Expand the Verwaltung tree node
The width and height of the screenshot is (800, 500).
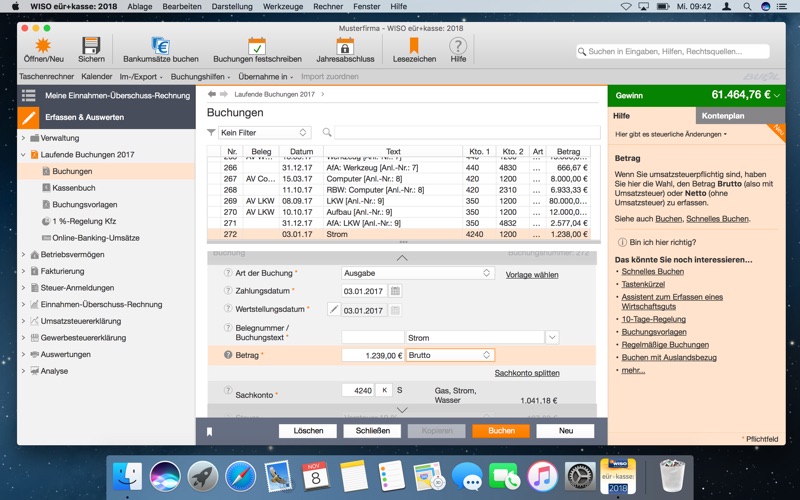(x=23, y=138)
